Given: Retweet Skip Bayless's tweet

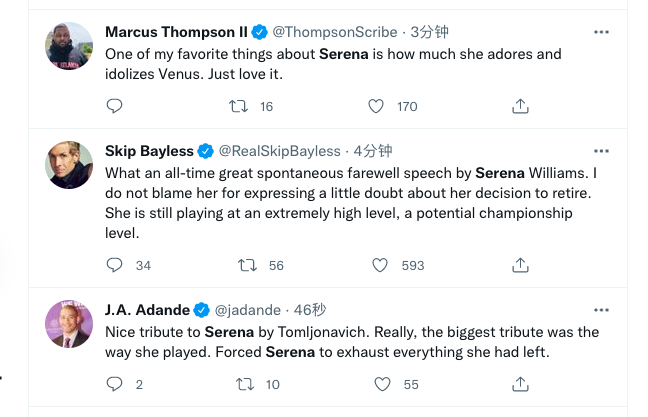Looking at the screenshot, I should 247,265.
